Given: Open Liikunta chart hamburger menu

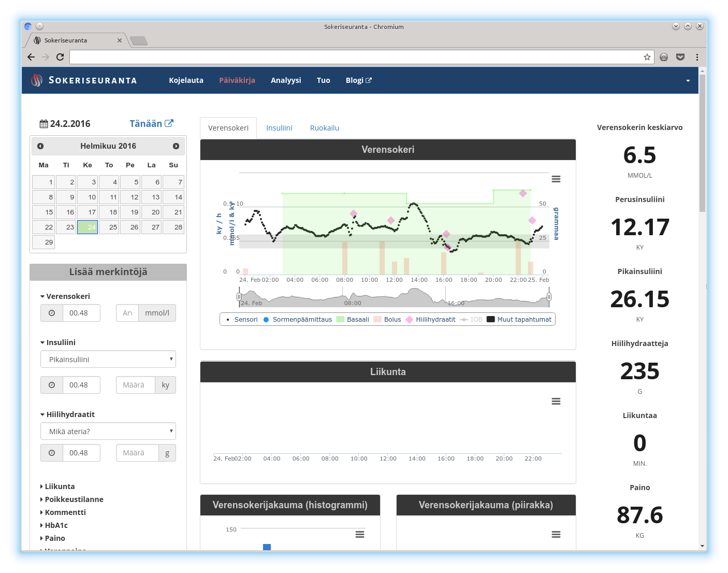Looking at the screenshot, I should tap(556, 402).
